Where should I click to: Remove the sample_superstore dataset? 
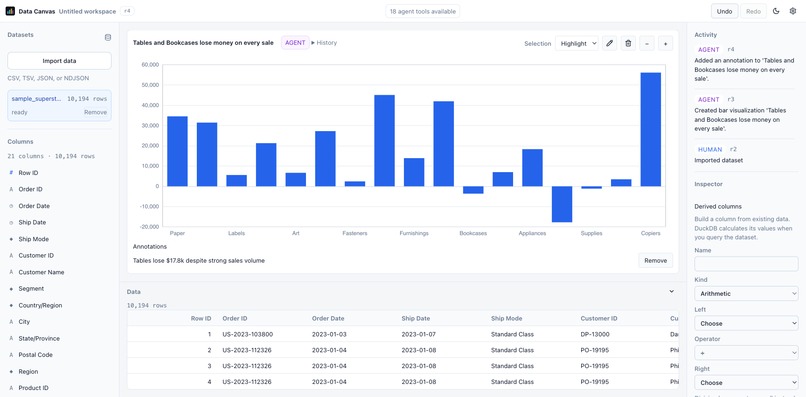pos(96,112)
